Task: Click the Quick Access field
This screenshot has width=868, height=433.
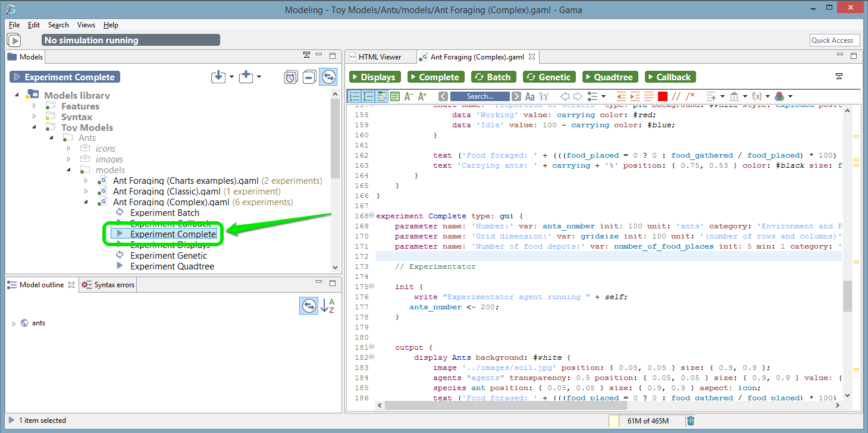Action: 835,40
